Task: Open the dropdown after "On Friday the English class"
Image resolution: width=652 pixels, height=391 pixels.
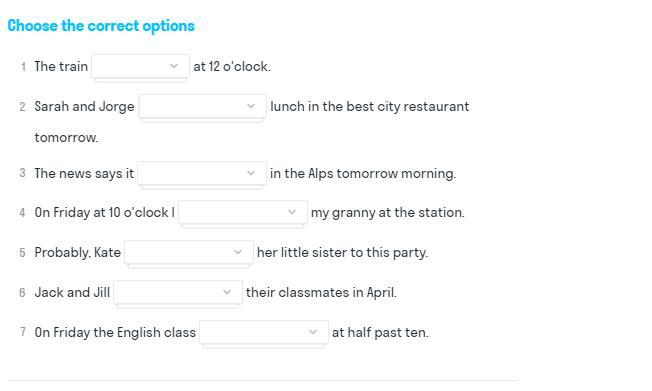Action: 264,332
